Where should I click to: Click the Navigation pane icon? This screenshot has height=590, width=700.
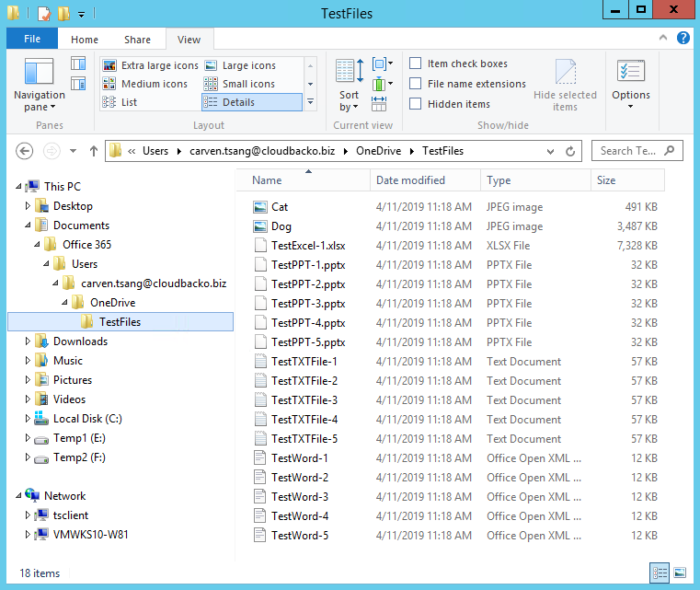[39, 73]
